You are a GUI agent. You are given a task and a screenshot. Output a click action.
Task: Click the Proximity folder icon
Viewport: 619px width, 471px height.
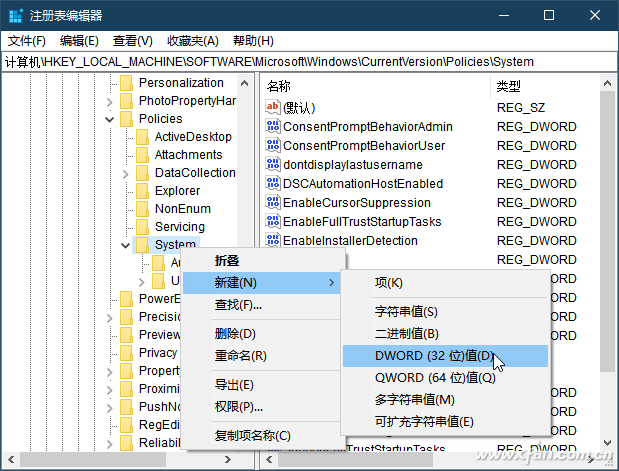126,389
